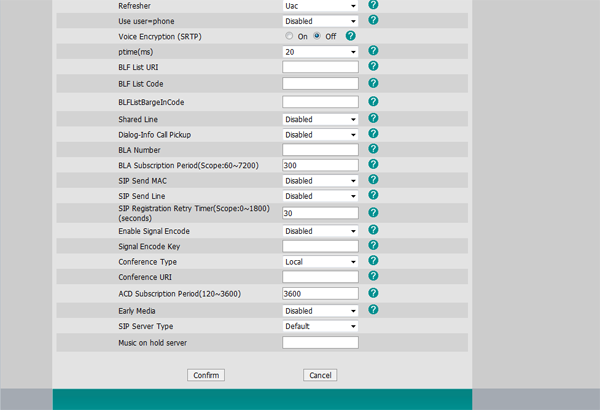Image resolution: width=600 pixels, height=410 pixels.
Task: Open help icon for Conference URI
Action: pos(373,276)
